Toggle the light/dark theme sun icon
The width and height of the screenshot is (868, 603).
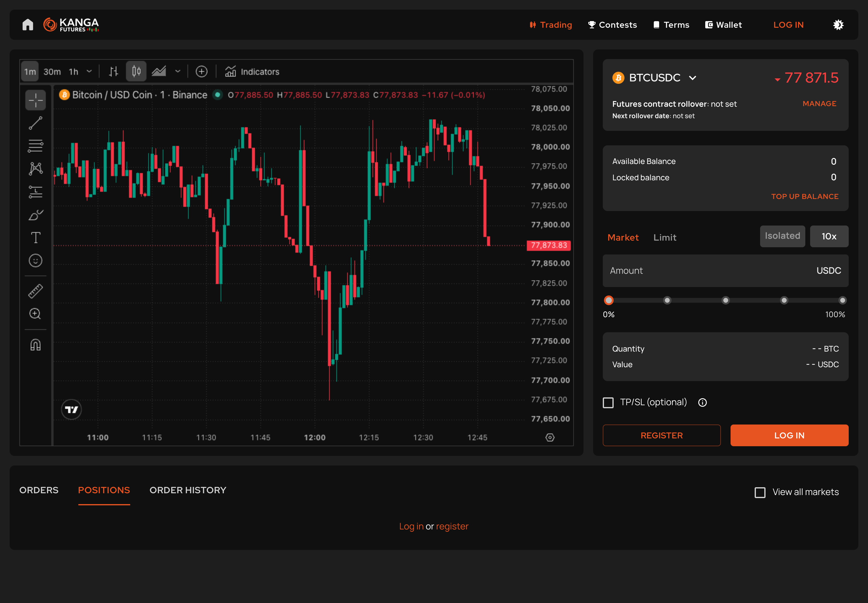(x=838, y=24)
